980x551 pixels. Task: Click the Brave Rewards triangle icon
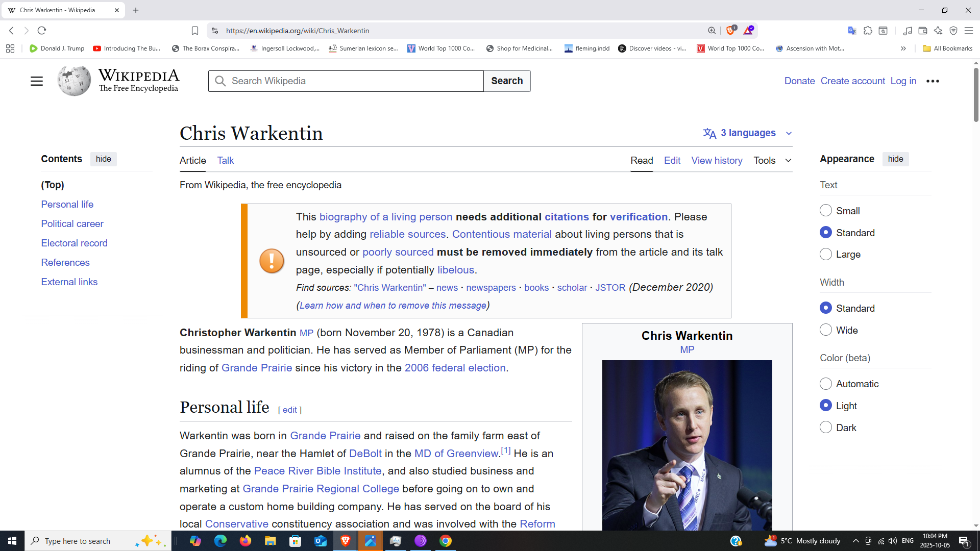click(x=748, y=31)
